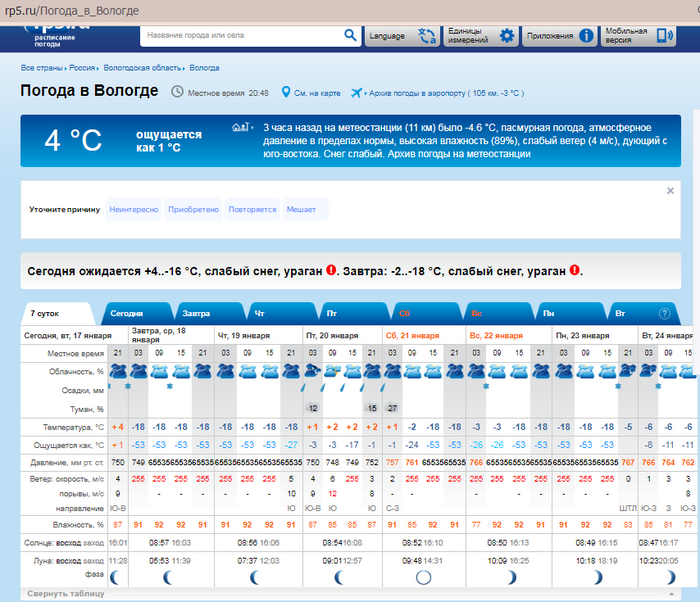
Task: Click Thursday's moon phase icon
Action: tap(255, 577)
